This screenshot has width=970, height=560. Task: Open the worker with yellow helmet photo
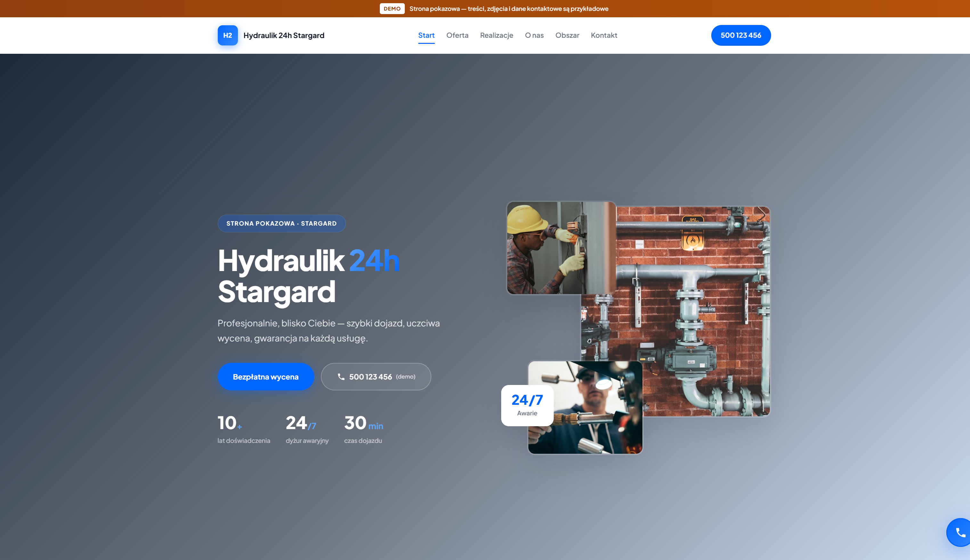[x=561, y=248]
